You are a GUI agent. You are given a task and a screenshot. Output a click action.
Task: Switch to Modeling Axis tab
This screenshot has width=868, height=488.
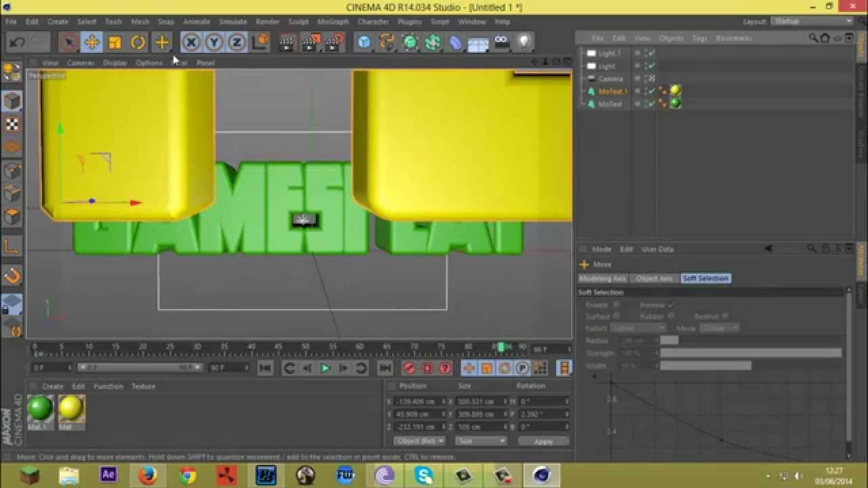click(602, 279)
